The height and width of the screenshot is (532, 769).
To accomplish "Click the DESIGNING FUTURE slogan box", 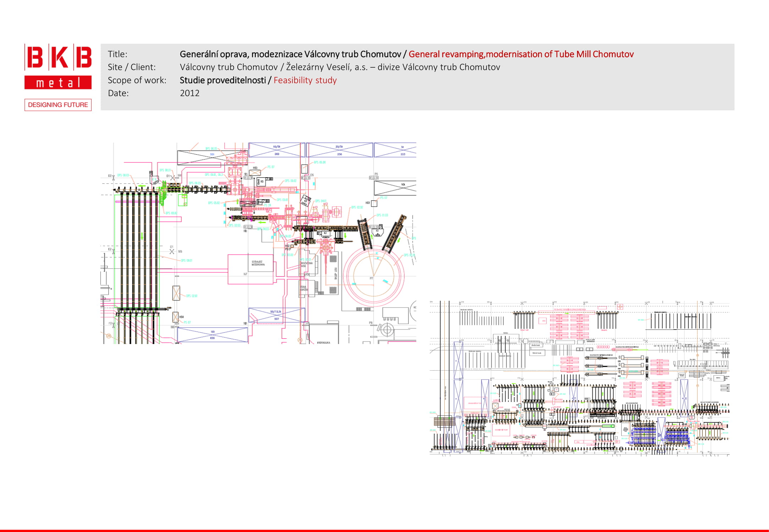I will pos(58,105).
